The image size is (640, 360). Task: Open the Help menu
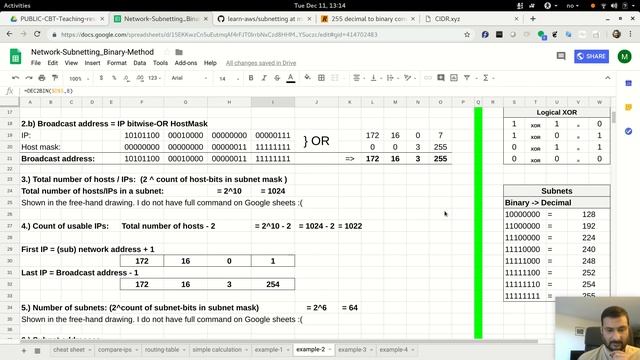click(x=210, y=63)
